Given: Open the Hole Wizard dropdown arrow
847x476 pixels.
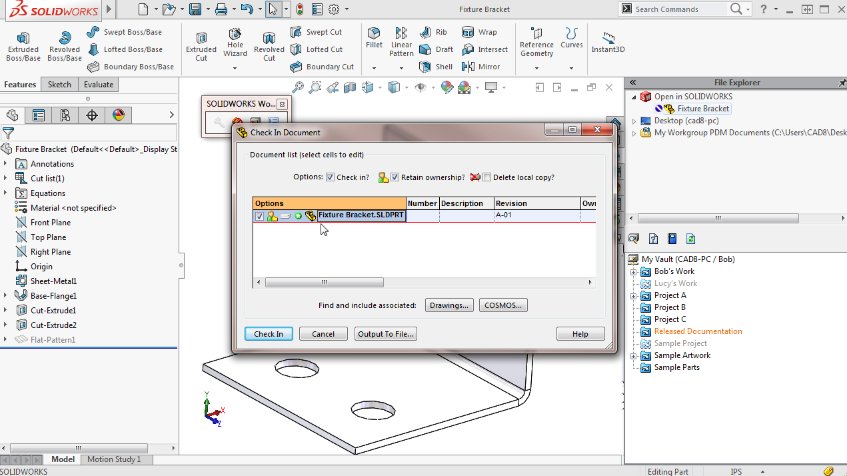Looking at the screenshot, I should [235, 68].
